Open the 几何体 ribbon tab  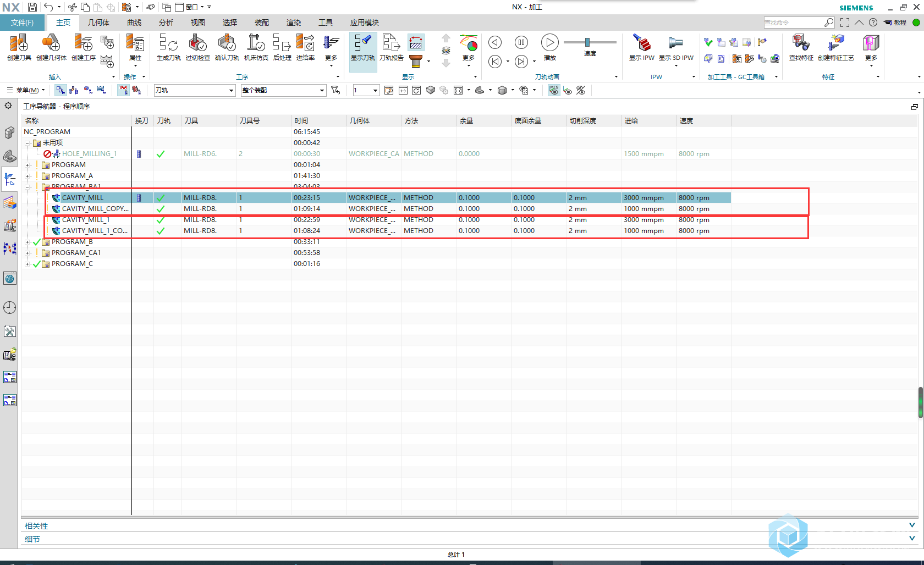pos(98,23)
